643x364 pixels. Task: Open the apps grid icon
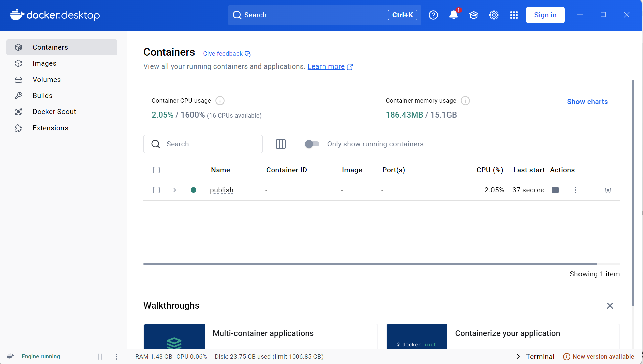[514, 15]
